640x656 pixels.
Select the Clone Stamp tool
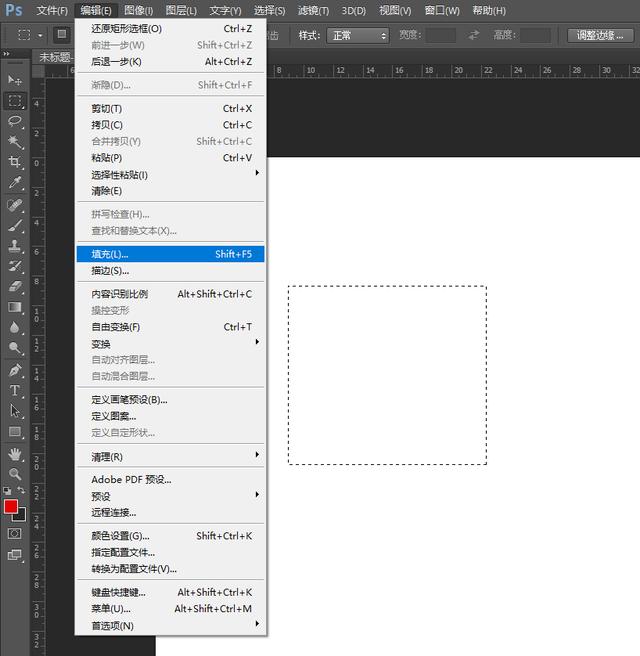click(x=15, y=246)
